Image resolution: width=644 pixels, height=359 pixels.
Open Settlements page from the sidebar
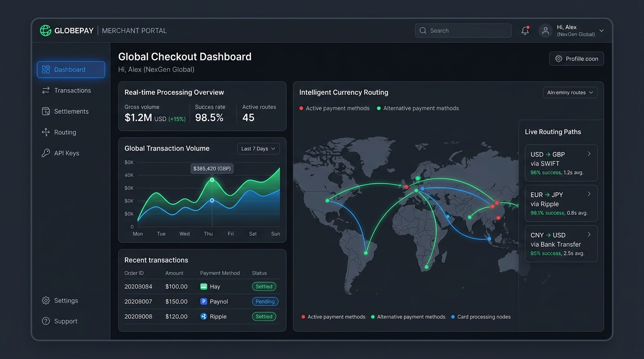click(71, 111)
